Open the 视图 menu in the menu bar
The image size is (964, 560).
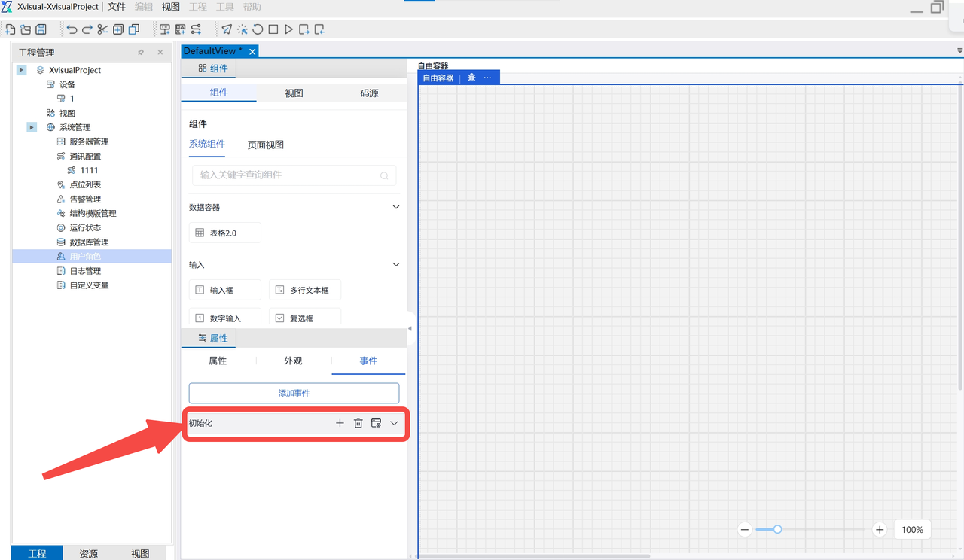(171, 7)
